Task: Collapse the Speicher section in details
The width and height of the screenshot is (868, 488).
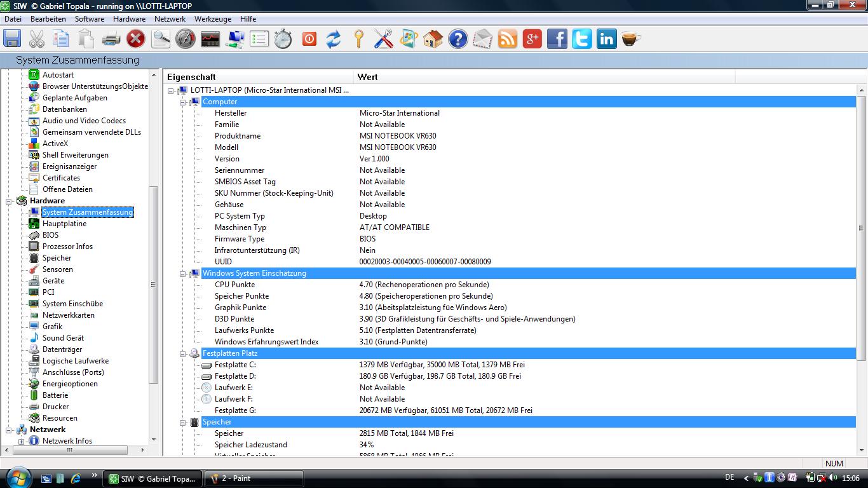Action: (x=182, y=422)
